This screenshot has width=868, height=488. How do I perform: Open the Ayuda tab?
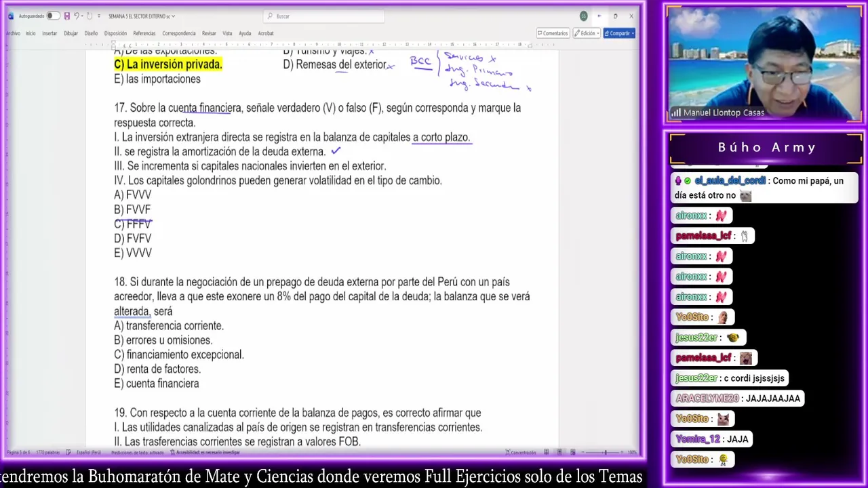(x=245, y=33)
